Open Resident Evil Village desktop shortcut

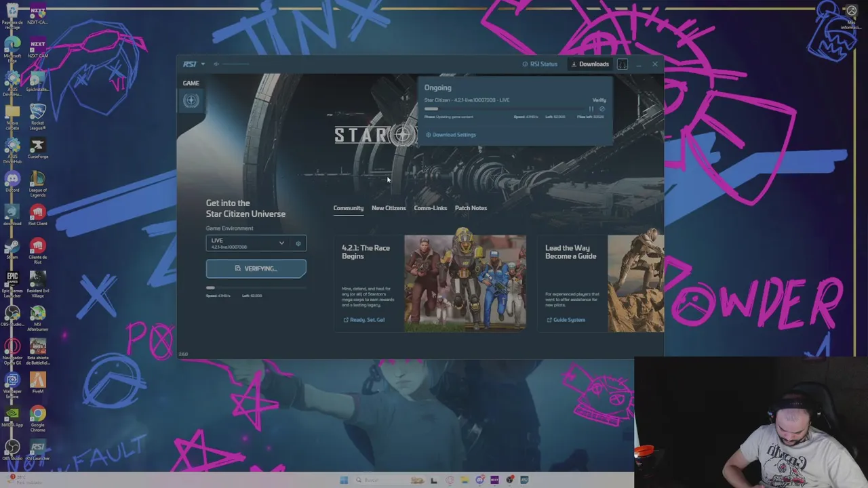point(38,283)
